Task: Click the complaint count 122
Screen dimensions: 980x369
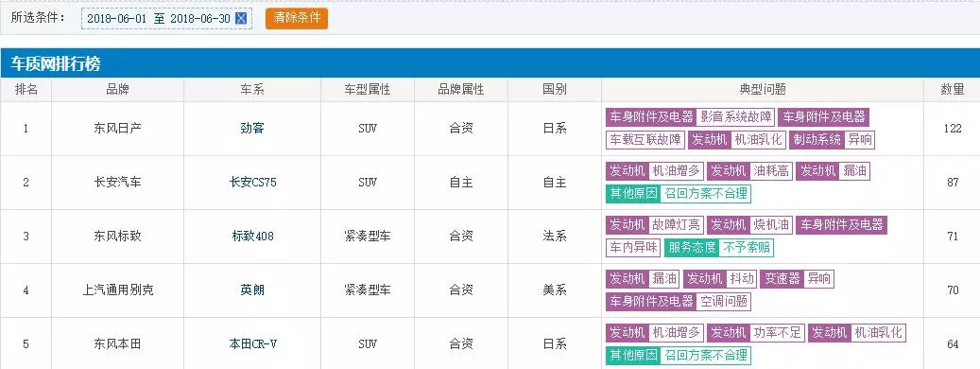Action: point(953,129)
